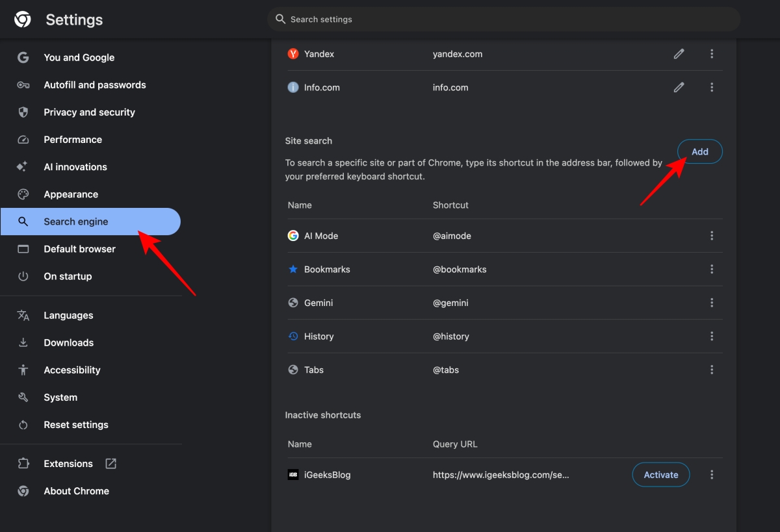Click the Google G icon in sidebar
The height and width of the screenshot is (532, 780).
[23, 57]
